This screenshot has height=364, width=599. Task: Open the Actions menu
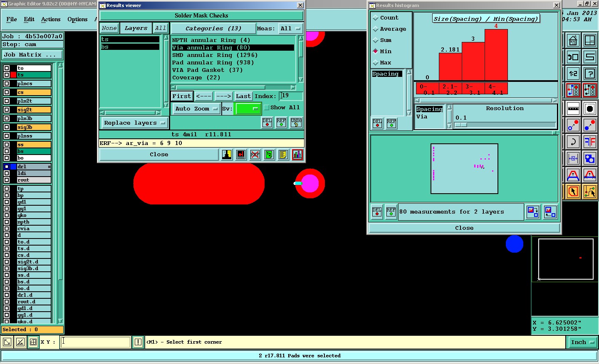pos(51,20)
